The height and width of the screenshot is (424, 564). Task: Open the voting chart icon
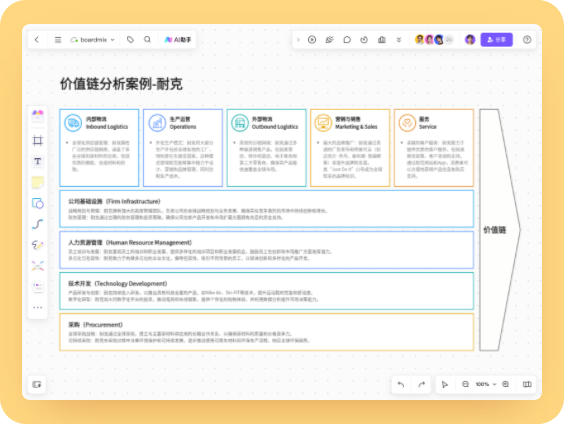(382, 40)
